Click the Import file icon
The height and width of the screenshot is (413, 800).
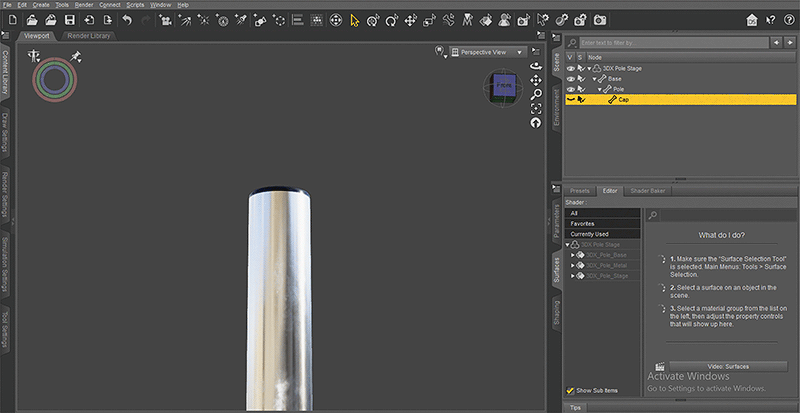(89, 20)
